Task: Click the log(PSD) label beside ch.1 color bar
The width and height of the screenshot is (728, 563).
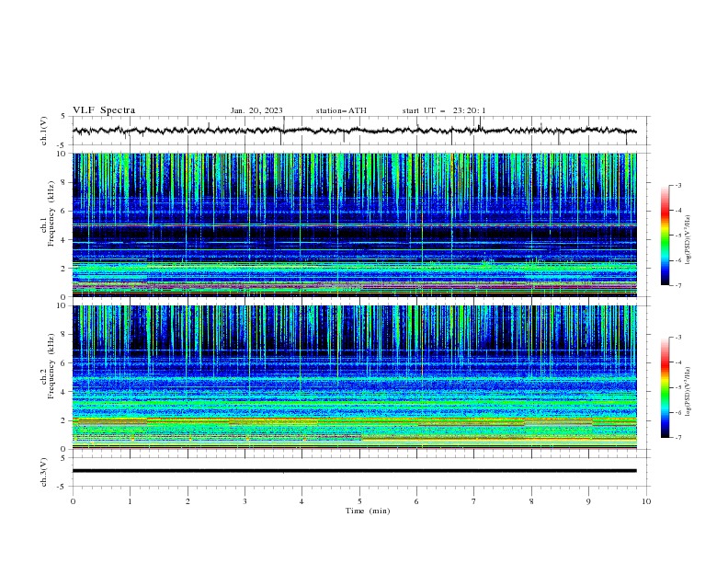Action: coord(688,240)
